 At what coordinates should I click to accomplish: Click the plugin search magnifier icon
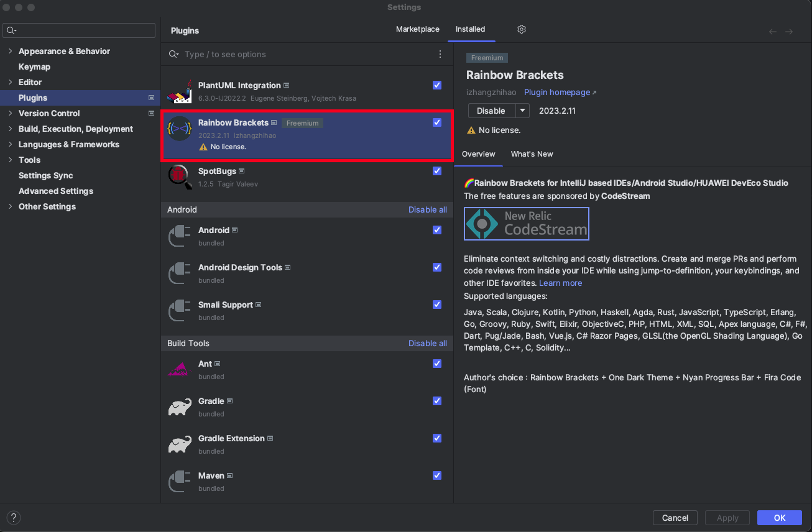click(x=174, y=55)
